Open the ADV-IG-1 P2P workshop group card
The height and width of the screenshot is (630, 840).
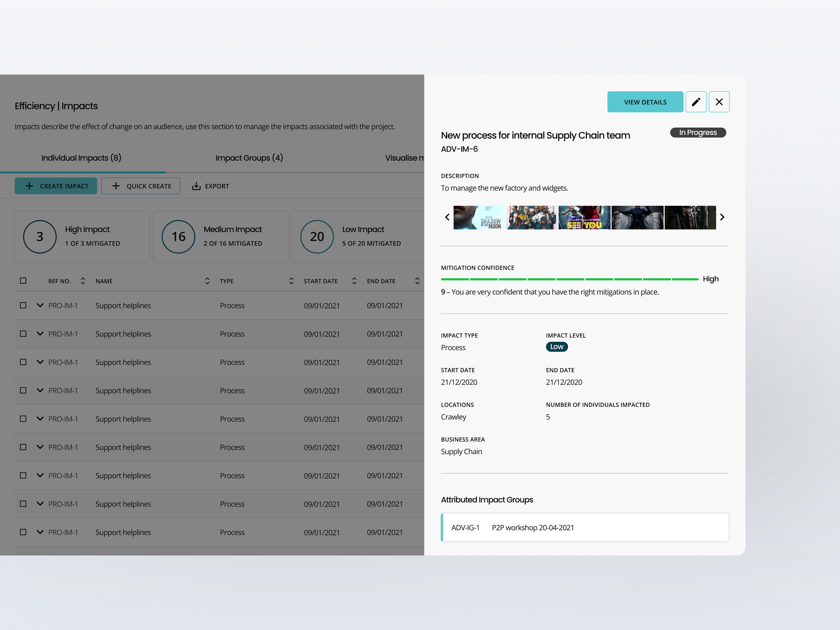pyautogui.click(x=584, y=528)
